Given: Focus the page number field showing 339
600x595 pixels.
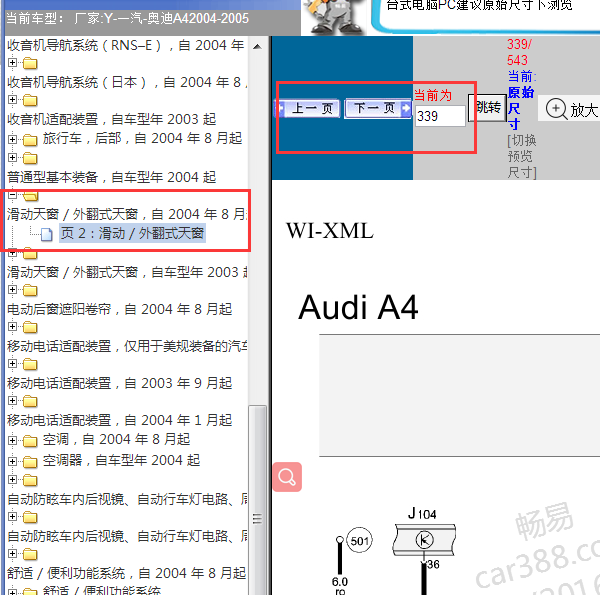Looking at the screenshot, I should coord(440,116).
